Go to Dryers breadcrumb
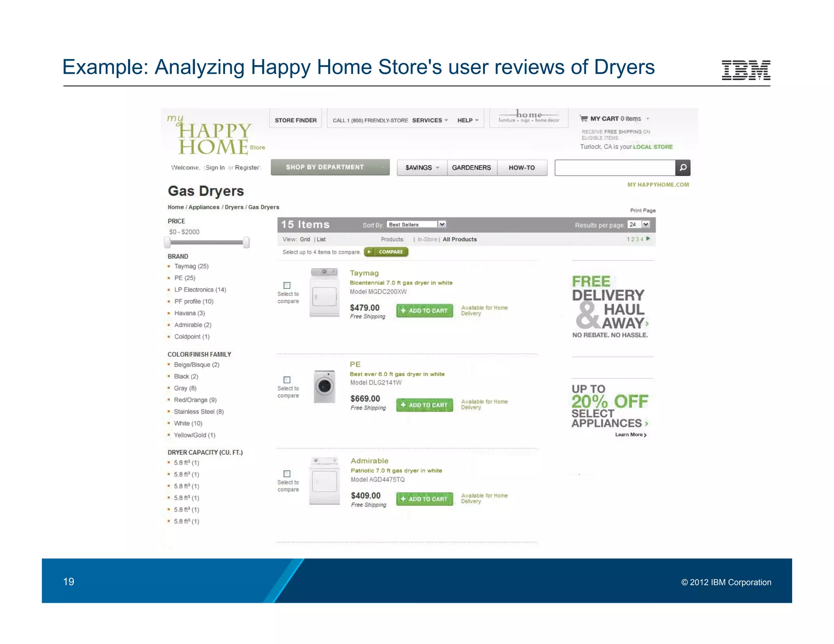 [234, 207]
